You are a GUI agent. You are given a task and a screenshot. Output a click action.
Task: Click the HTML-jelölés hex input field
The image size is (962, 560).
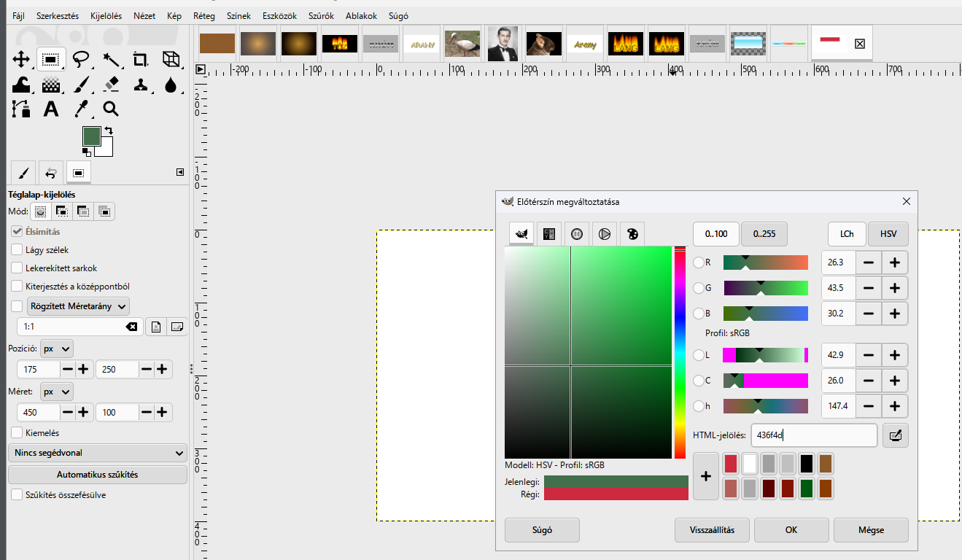814,435
